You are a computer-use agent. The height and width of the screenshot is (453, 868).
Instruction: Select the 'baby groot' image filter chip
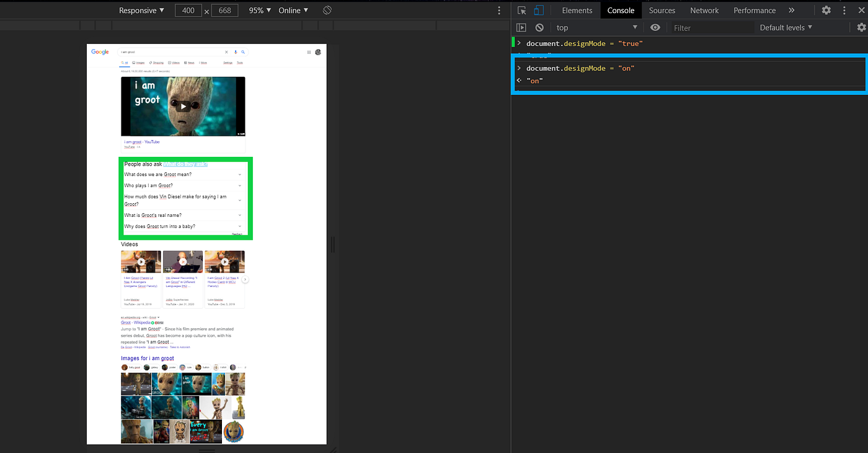coord(131,367)
